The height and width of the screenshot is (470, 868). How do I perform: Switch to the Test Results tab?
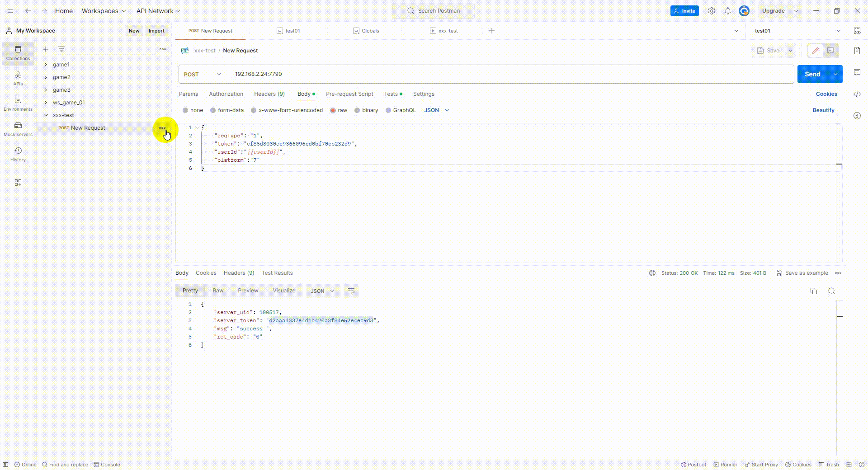(277, 273)
